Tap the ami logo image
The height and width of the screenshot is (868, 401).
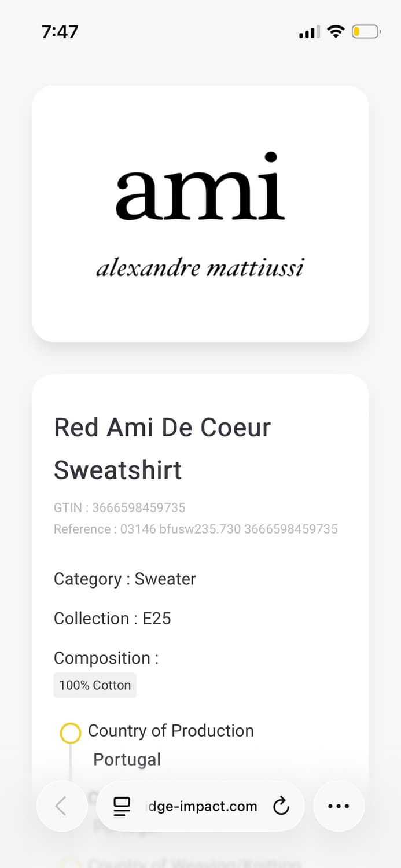point(200,186)
